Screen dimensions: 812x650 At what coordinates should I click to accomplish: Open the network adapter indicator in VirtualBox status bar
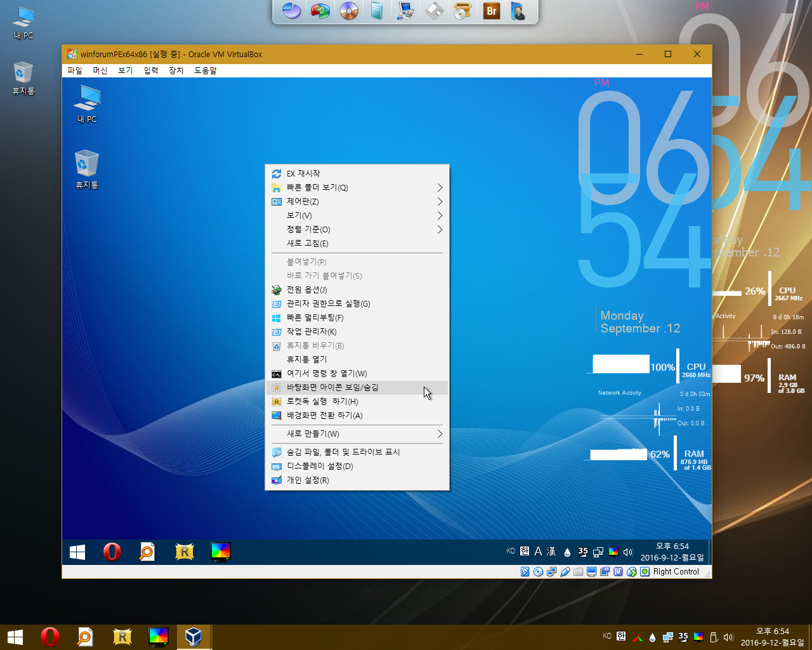[x=551, y=571]
